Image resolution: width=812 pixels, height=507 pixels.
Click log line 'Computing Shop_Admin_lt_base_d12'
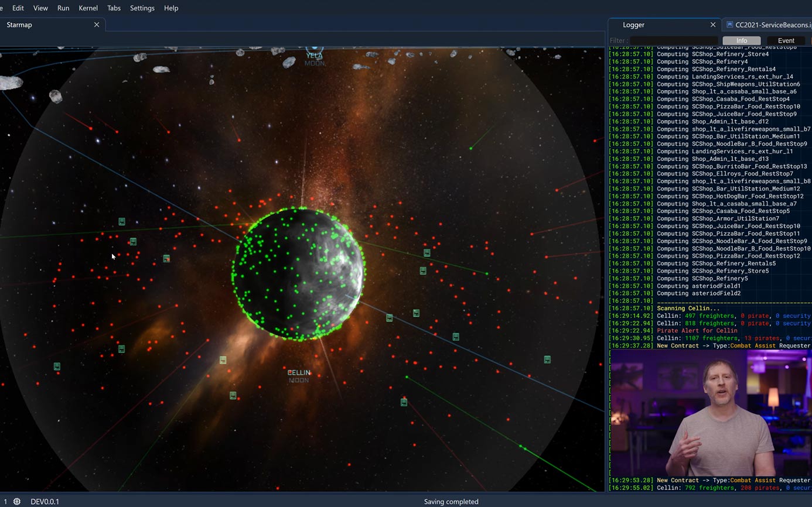click(713, 122)
